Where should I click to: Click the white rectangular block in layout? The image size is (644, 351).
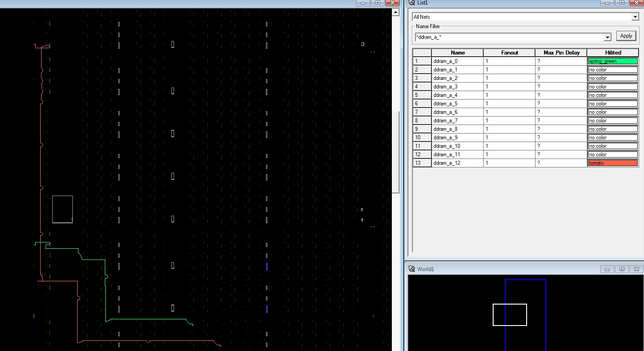coord(62,209)
